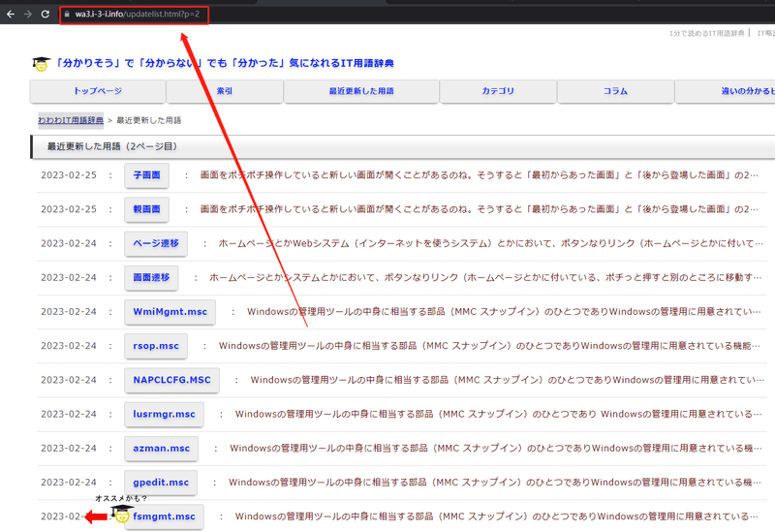Open the gpedit.msc term link

click(x=161, y=482)
